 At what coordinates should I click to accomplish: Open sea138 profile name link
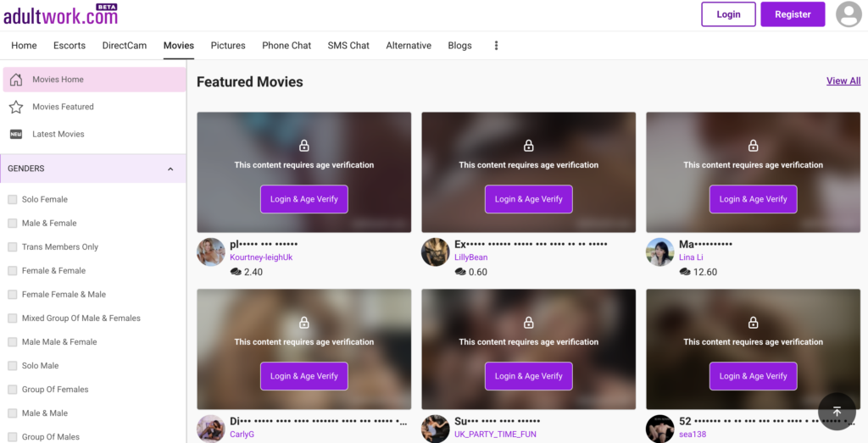[x=693, y=435]
